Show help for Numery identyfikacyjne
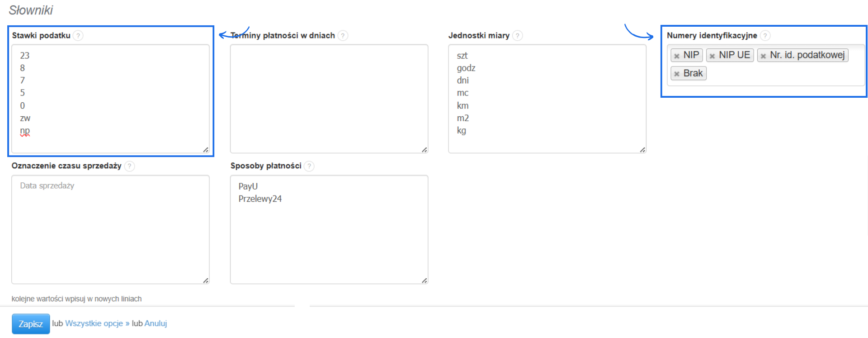This screenshot has height=338, width=868. point(765,36)
